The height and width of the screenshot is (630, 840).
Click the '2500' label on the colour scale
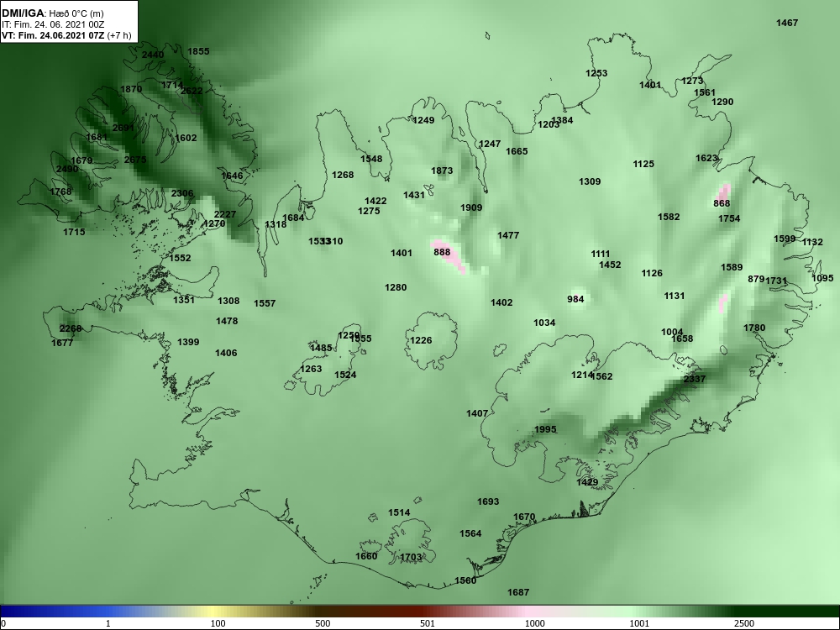[x=743, y=623]
